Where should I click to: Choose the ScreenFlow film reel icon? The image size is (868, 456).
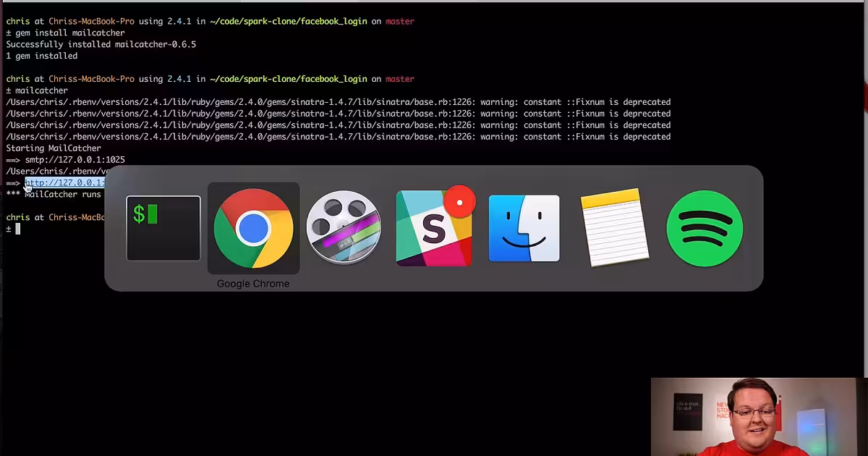344,228
